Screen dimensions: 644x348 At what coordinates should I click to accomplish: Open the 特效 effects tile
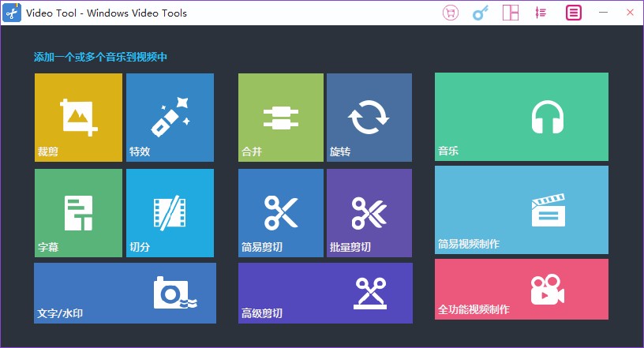coord(170,118)
